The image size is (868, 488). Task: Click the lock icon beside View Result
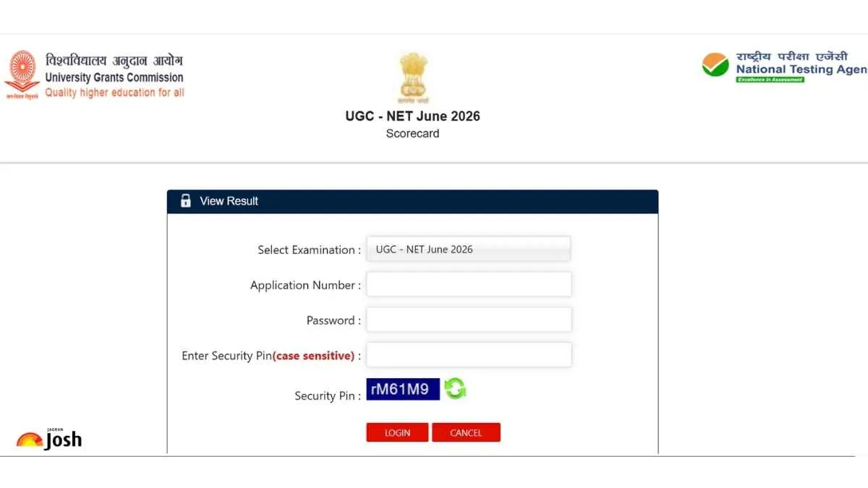(x=186, y=201)
